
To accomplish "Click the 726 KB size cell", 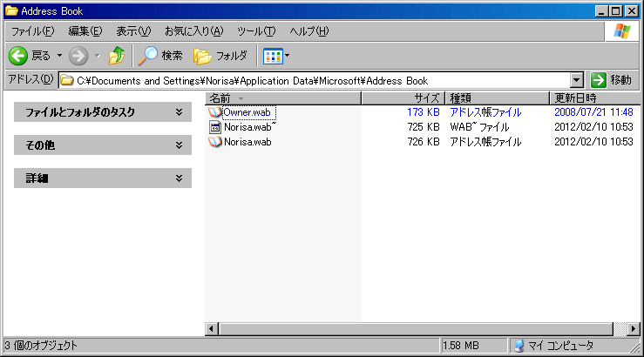I will 424,142.
